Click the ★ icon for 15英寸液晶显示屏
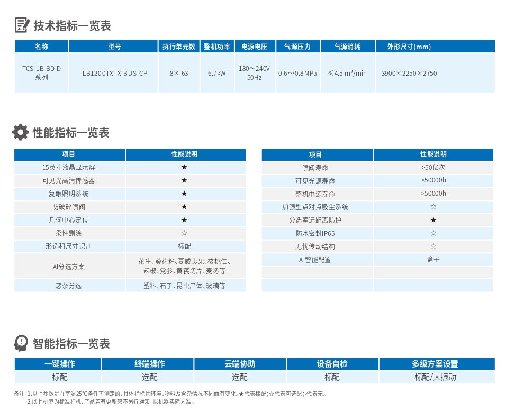The width and height of the screenshot is (506, 420). coord(184,168)
